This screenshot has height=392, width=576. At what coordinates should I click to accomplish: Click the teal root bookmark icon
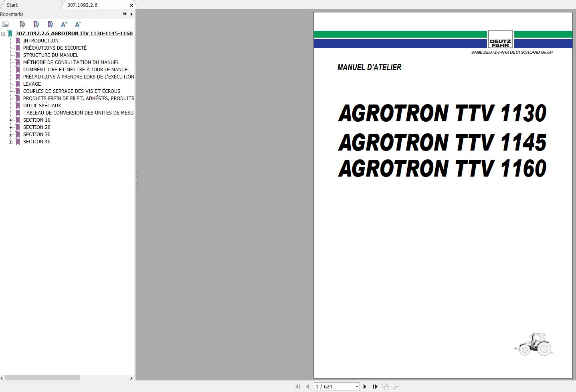pyautogui.click(x=10, y=34)
